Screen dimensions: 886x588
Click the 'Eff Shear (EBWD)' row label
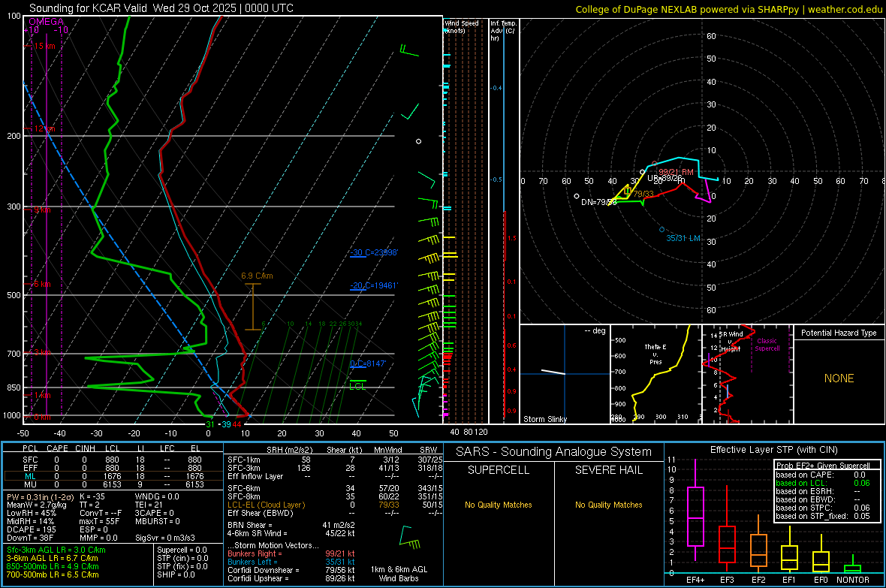point(261,513)
